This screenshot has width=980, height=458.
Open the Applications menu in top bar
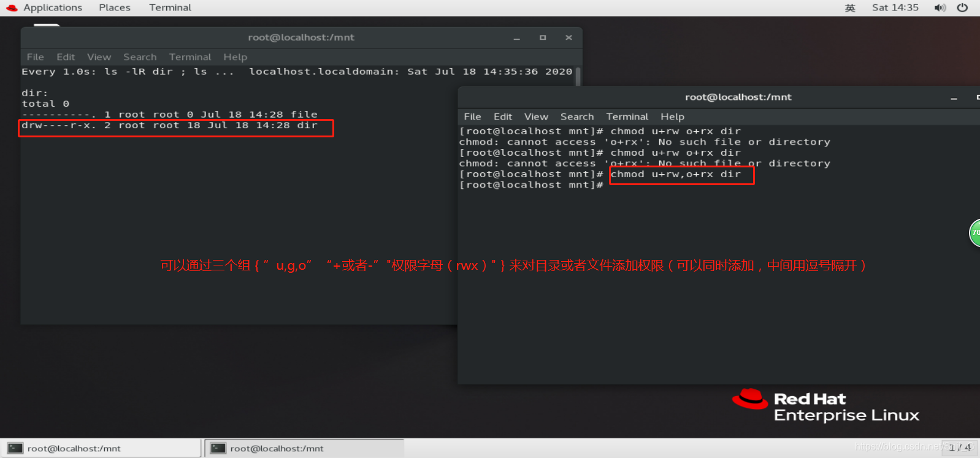click(52, 7)
